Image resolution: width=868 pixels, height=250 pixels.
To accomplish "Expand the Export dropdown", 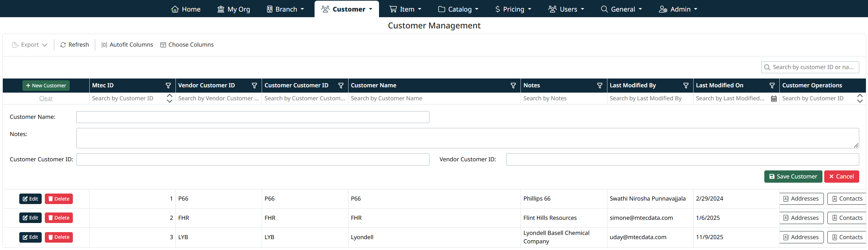I will pyautogui.click(x=30, y=45).
